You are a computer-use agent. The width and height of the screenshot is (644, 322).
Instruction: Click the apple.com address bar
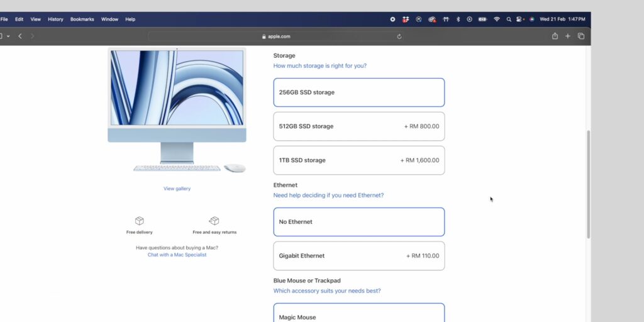click(x=275, y=36)
